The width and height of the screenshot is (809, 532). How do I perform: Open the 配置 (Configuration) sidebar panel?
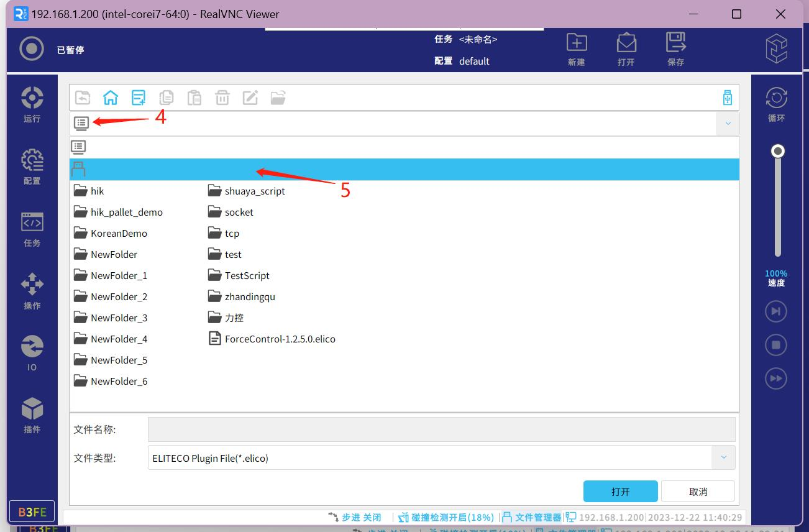[x=32, y=167]
